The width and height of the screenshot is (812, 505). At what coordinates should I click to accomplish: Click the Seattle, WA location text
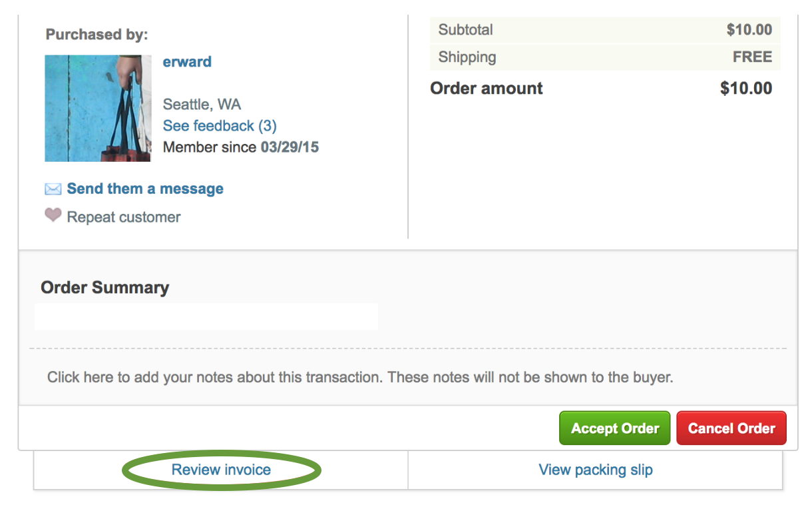[202, 105]
